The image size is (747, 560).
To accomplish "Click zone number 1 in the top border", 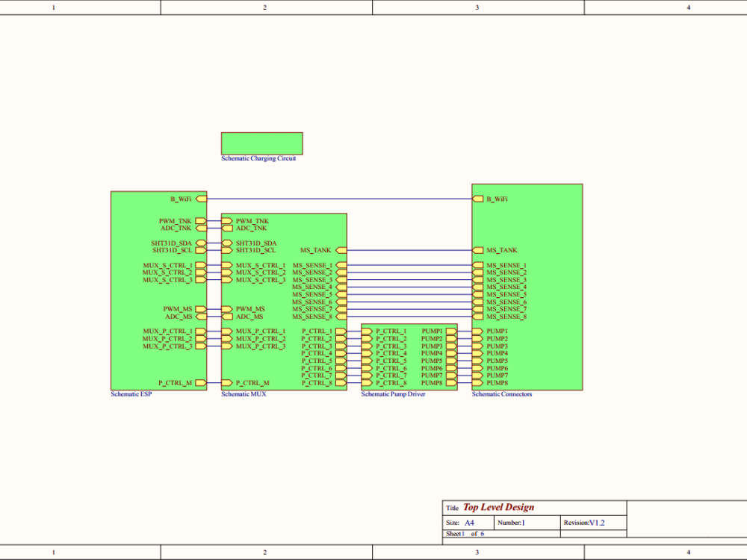I will tap(53, 7).
